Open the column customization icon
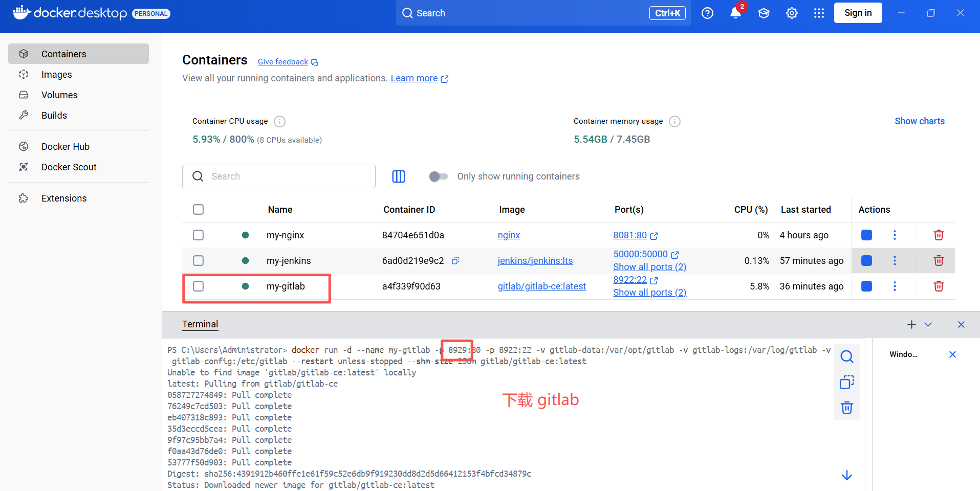980x491 pixels. click(x=399, y=176)
